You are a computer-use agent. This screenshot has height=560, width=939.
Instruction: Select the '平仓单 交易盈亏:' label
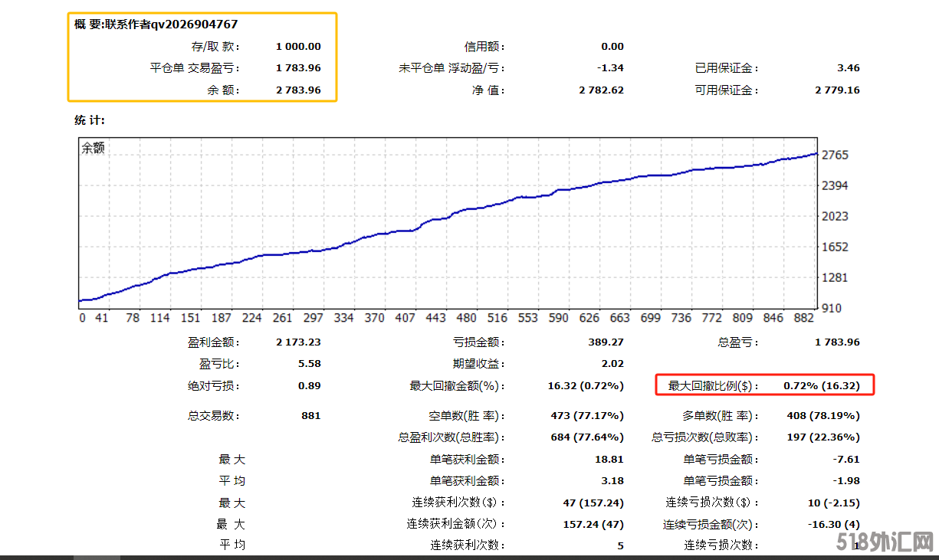pos(195,68)
